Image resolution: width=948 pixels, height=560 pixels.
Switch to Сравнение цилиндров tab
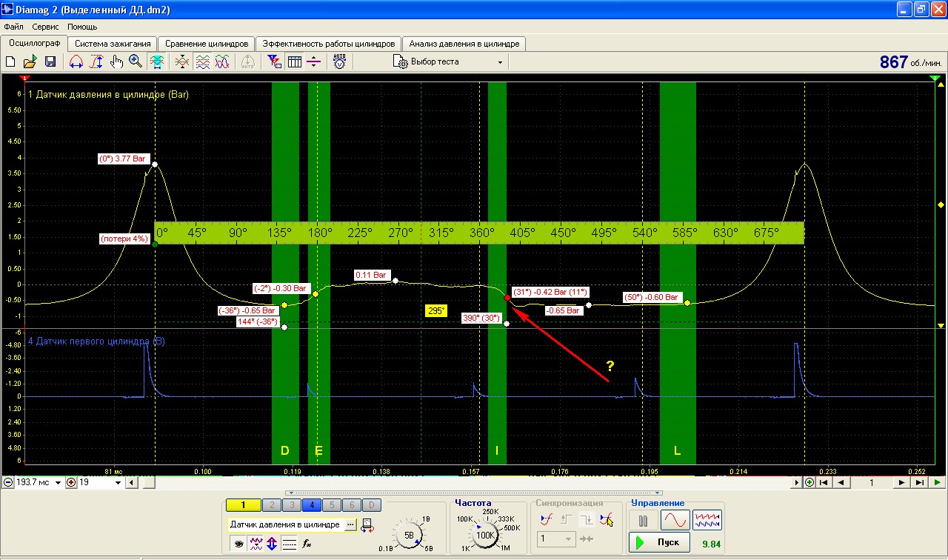[x=207, y=44]
